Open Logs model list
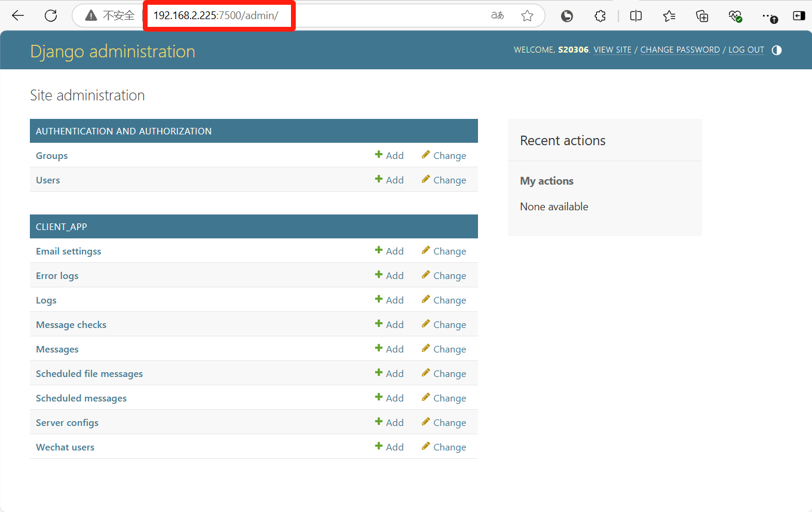This screenshot has height=512, width=812. tap(46, 300)
